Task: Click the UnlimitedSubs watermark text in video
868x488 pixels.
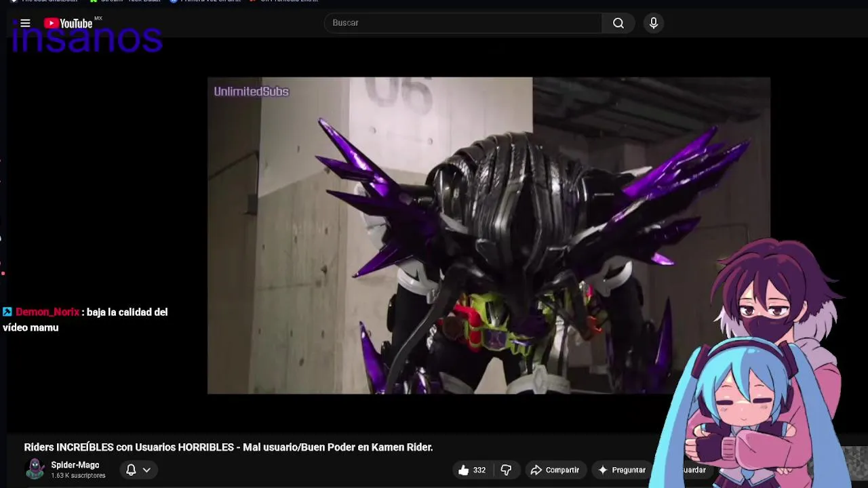Action: pyautogui.click(x=251, y=91)
